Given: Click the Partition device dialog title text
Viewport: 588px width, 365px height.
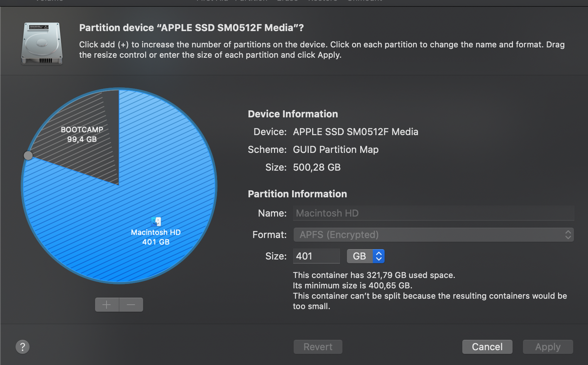Looking at the screenshot, I should 191,28.
